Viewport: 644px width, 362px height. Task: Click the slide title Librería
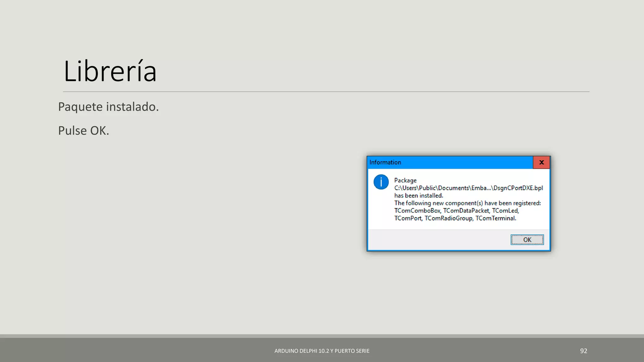coord(110,72)
